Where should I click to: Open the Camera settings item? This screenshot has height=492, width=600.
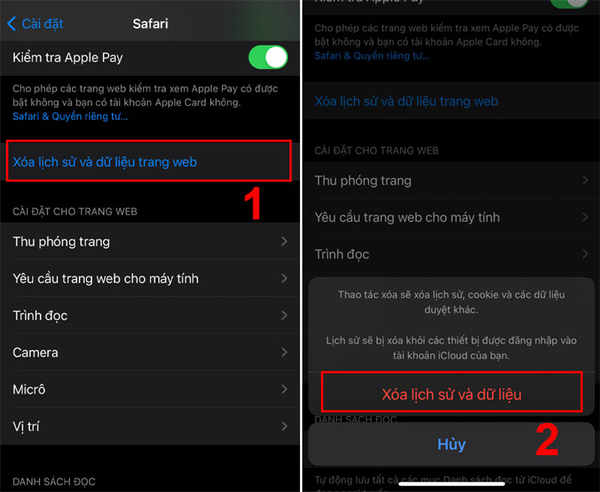point(150,352)
